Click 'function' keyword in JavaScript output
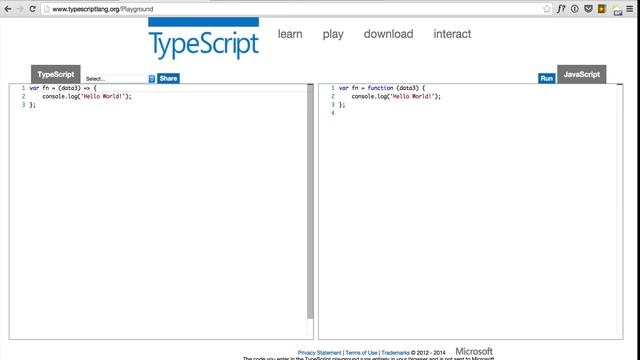 coord(380,88)
